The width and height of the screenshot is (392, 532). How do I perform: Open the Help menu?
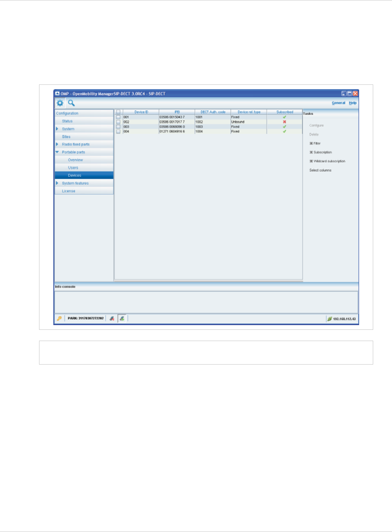tap(353, 103)
